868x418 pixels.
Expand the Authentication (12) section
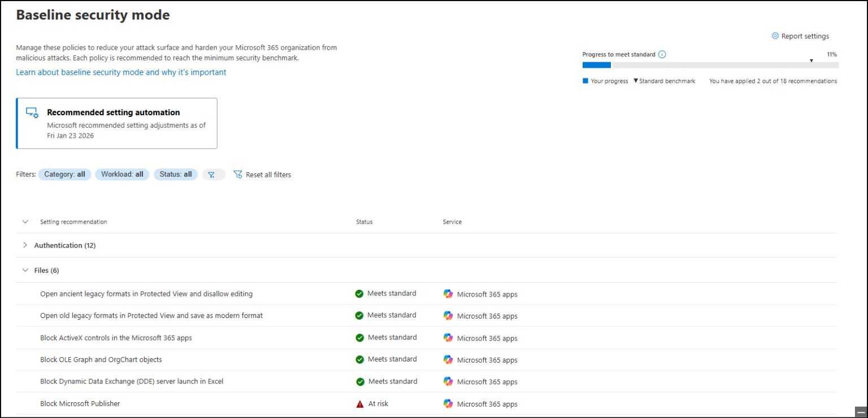(25, 245)
